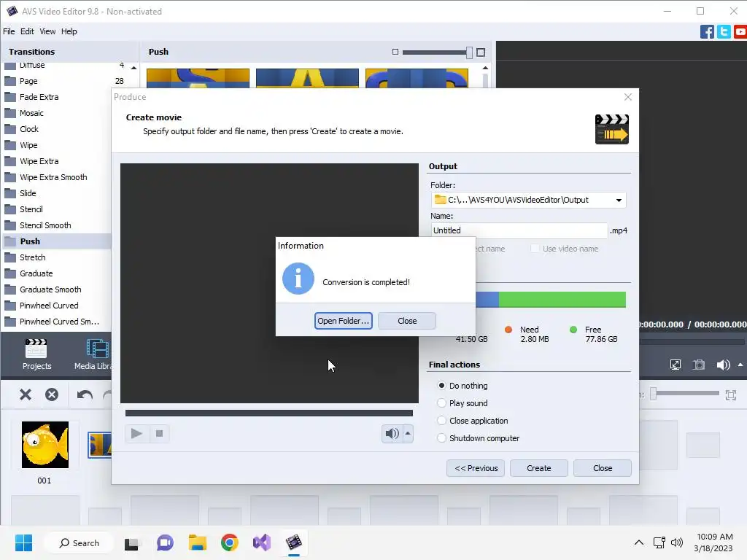Click the Windows Start button
The height and width of the screenshot is (560, 747).
coord(23,542)
